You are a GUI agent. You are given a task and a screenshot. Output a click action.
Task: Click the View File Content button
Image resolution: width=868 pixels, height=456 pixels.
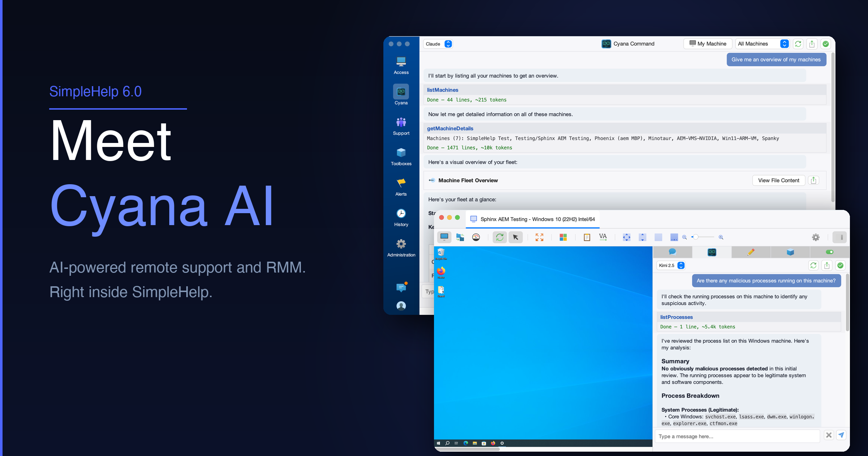click(778, 180)
